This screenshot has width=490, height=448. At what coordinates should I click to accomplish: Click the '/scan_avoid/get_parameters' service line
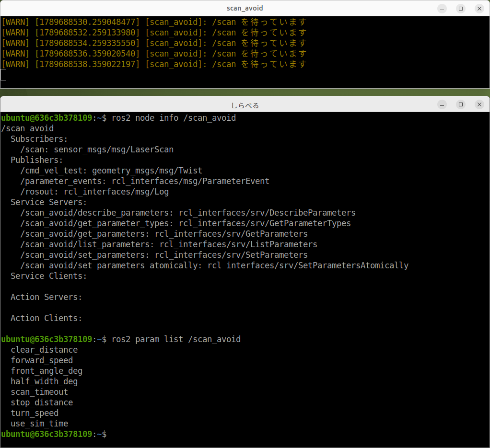[164, 234]
